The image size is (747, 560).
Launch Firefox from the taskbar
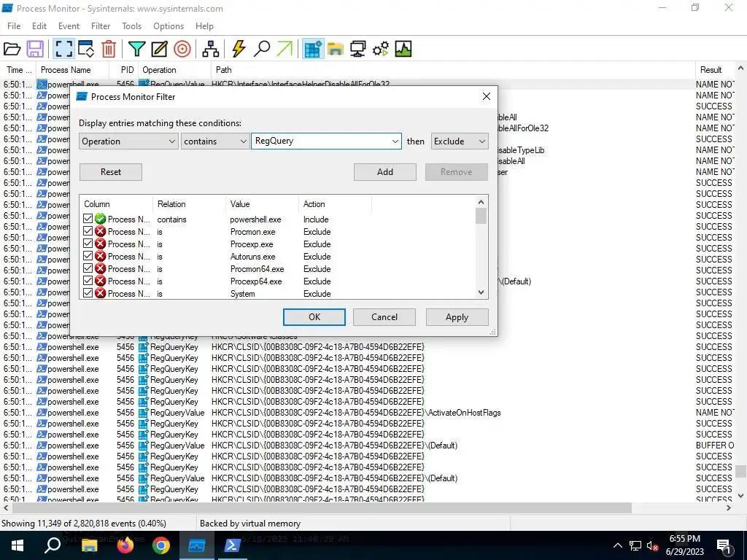point(125,545)
